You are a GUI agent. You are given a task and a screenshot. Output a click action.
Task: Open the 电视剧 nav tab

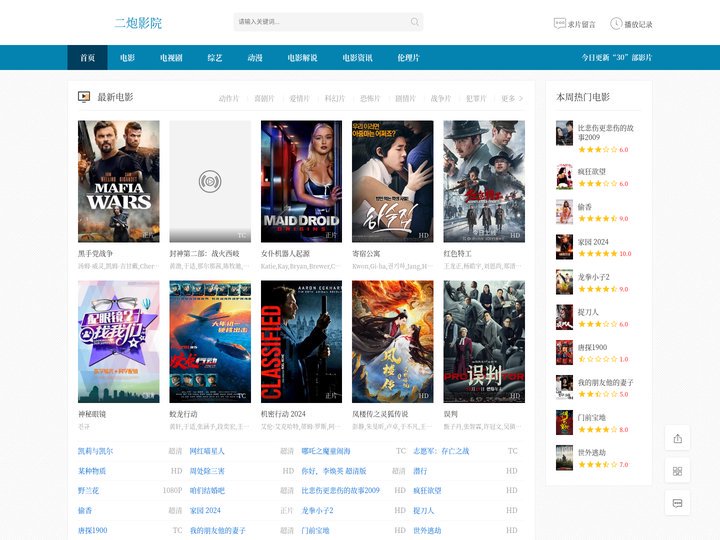(171, 57)
